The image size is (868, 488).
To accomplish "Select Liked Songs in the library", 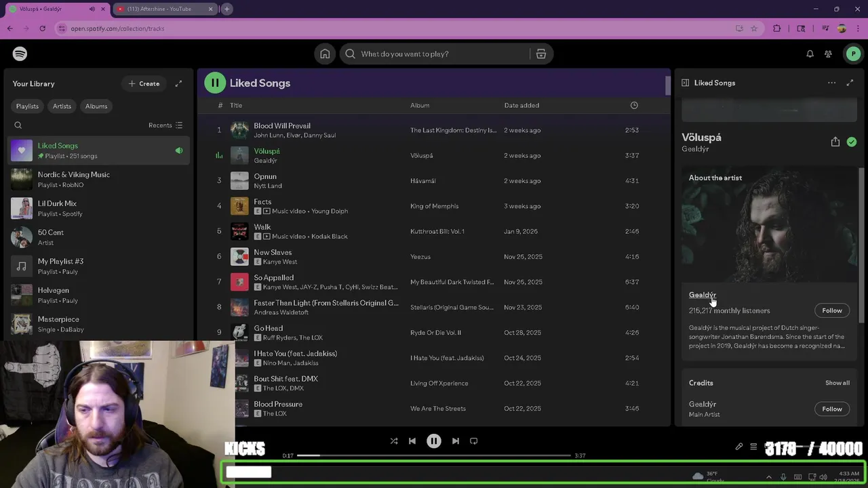I will (x=99, y=150).
